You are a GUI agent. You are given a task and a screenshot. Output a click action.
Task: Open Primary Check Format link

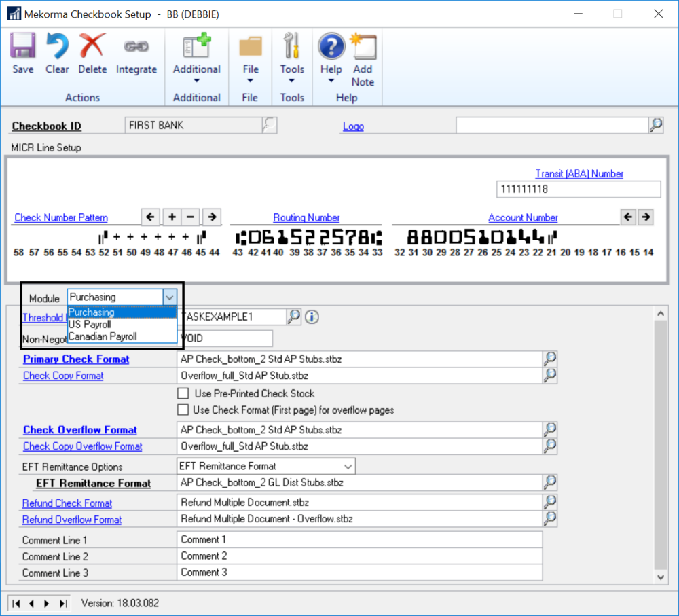76,359
